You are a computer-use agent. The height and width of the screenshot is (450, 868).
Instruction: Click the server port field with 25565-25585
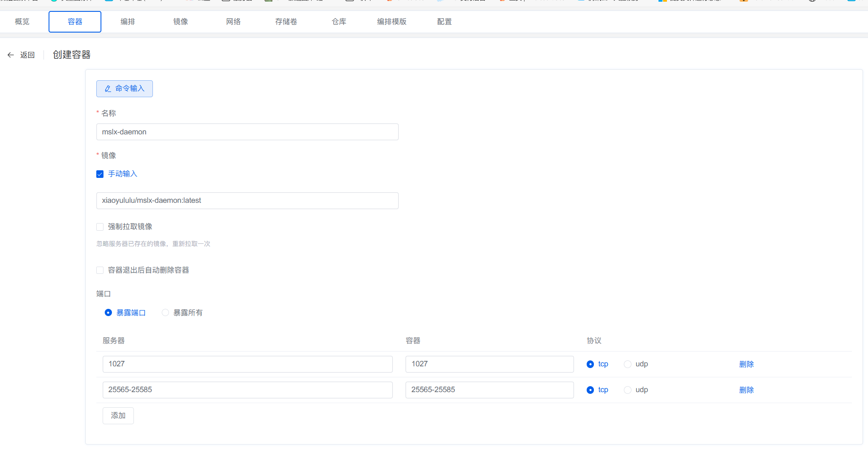[x=247, y=390]
